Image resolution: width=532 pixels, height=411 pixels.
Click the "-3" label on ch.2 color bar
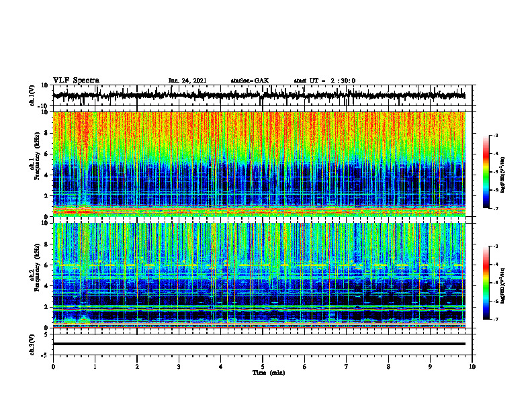click(496, 246)
